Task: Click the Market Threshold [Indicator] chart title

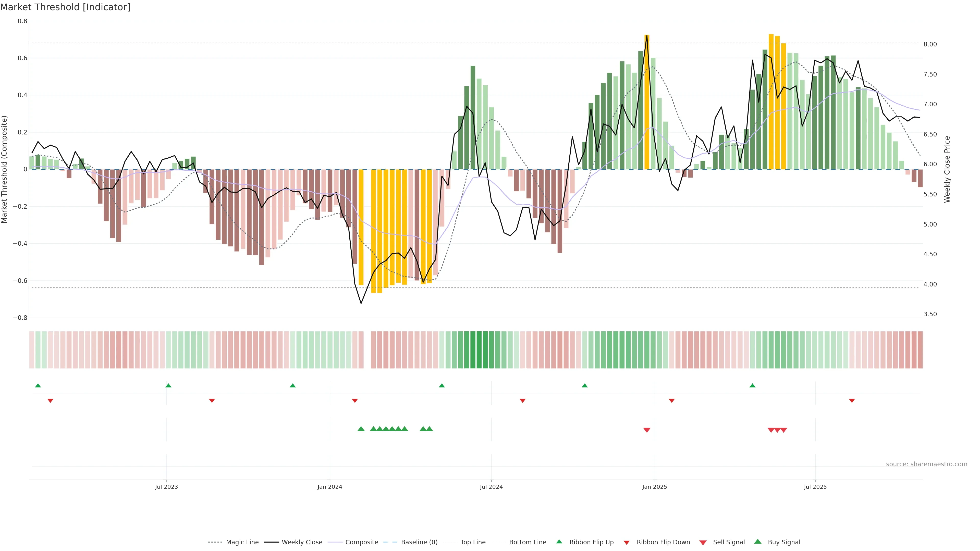Action: tap(65, 7)
